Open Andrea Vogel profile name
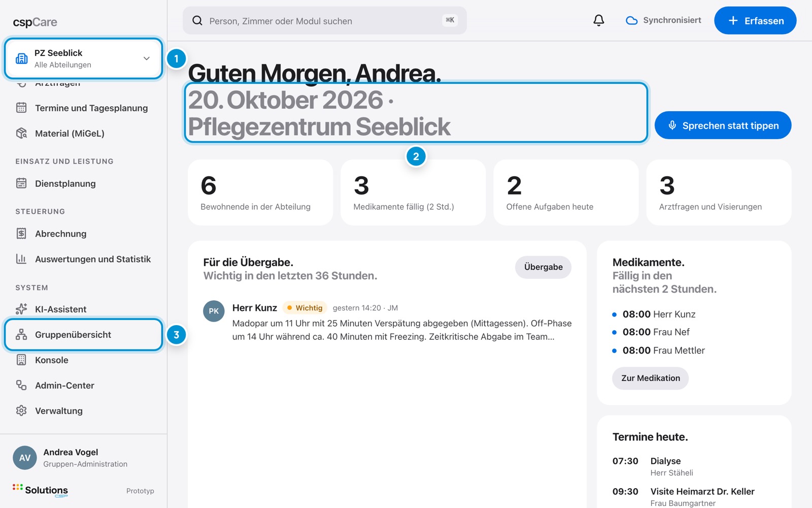This screenshot has width=812, height=508. pyautogui.click(x=71, y=452)
